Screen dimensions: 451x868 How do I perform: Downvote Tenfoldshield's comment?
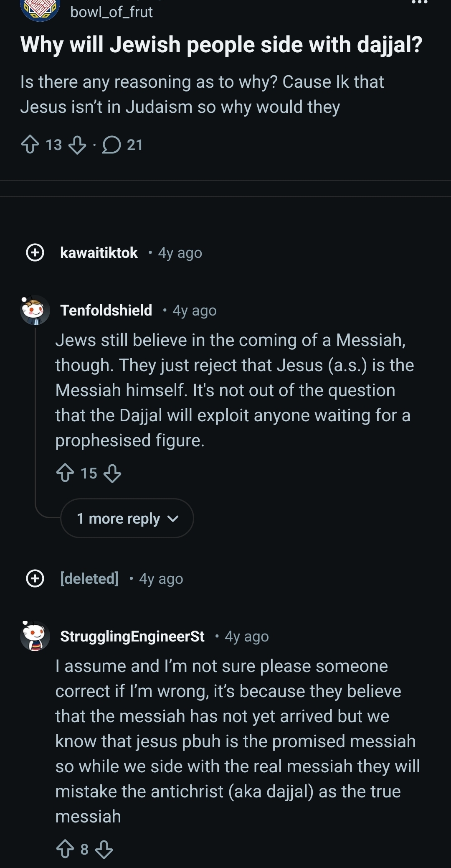[x=112, y=473]
